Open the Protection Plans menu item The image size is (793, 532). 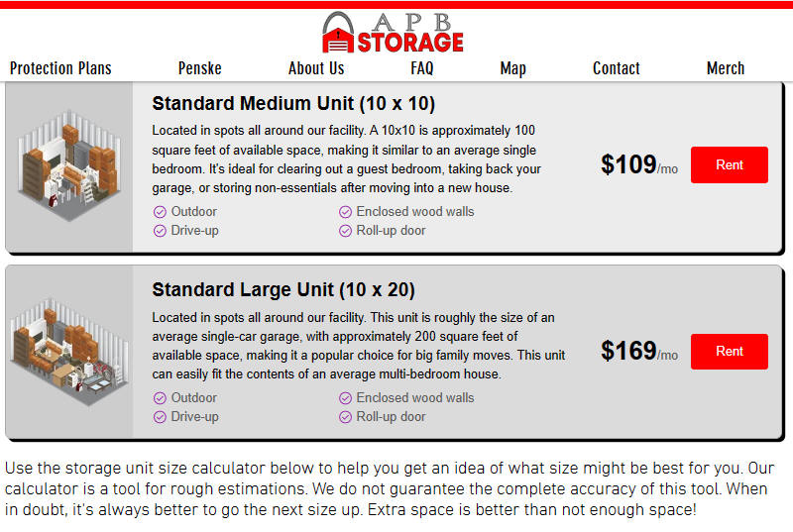tap(60, 68)
